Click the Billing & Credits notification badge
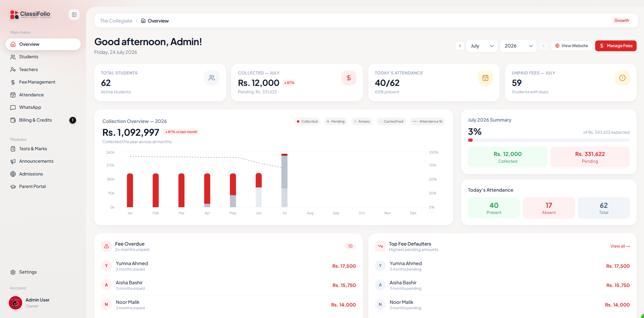The image size is (644, 318). tap(73, 120)
